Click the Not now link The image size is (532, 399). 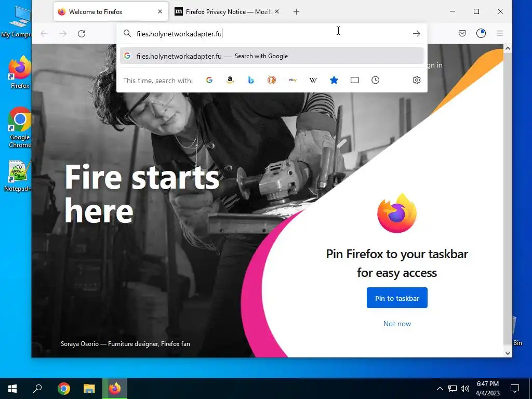click(397, 324)
